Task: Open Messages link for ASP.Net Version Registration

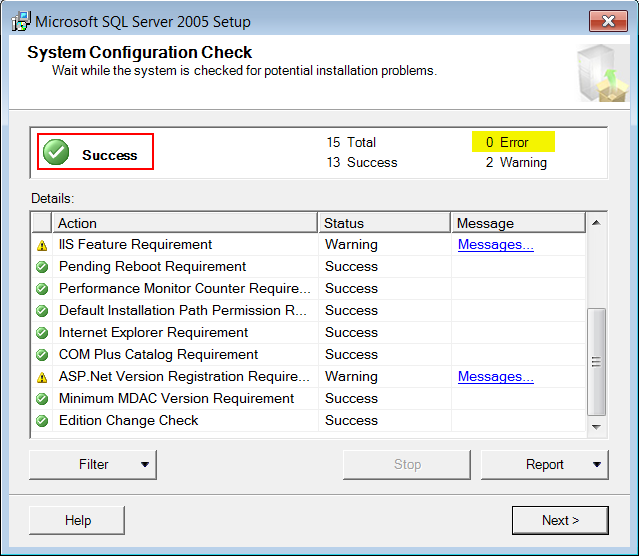Action: coord(496,377)
